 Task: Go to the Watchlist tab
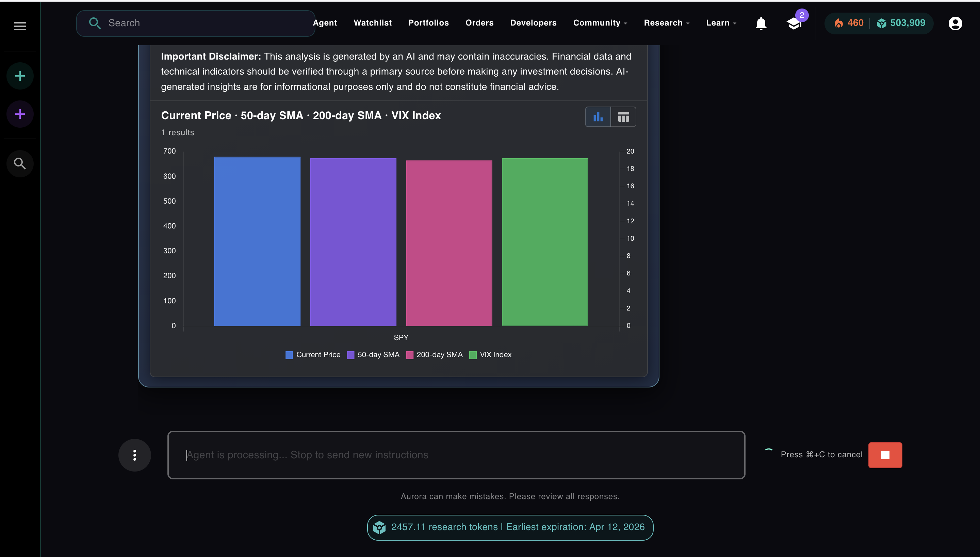pyautogui.click(x=372, y=22)
